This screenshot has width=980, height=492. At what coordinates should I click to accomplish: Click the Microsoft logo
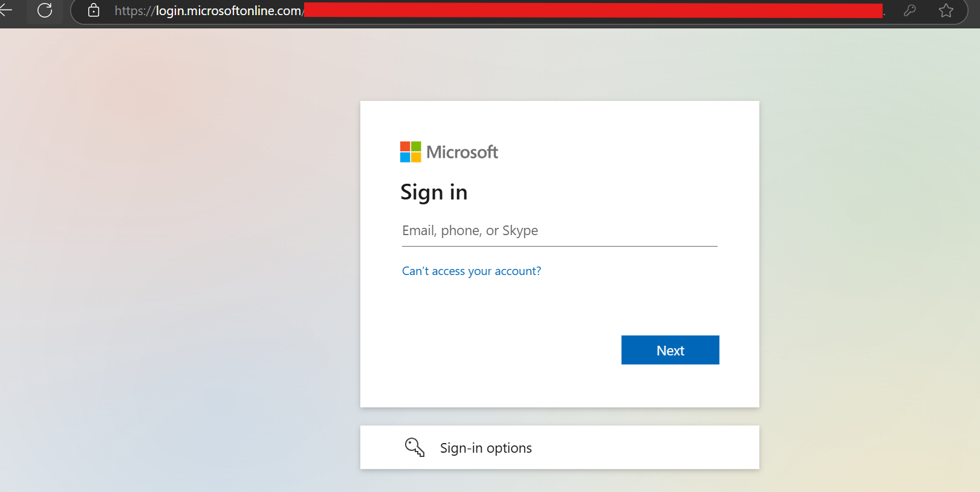click(x=449, y=152)
